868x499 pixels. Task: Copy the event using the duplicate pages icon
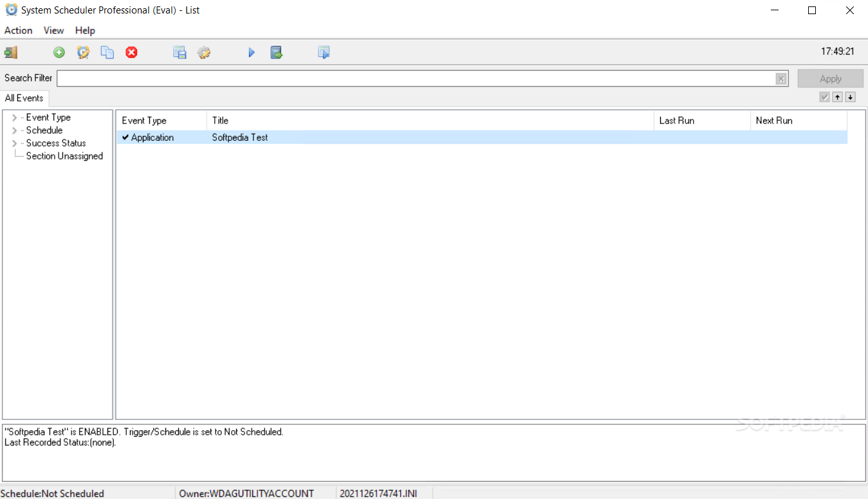tap(107, 53)
